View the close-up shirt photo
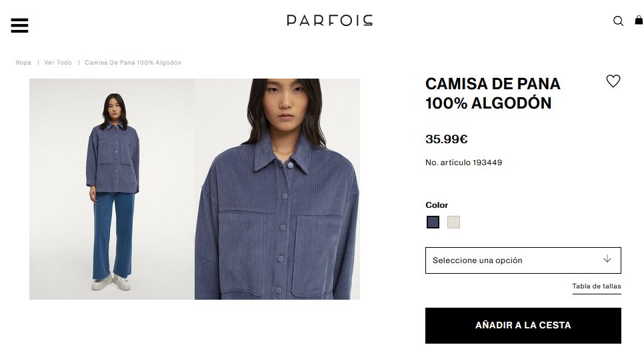The image size is (644, 345). pos(277,189)
